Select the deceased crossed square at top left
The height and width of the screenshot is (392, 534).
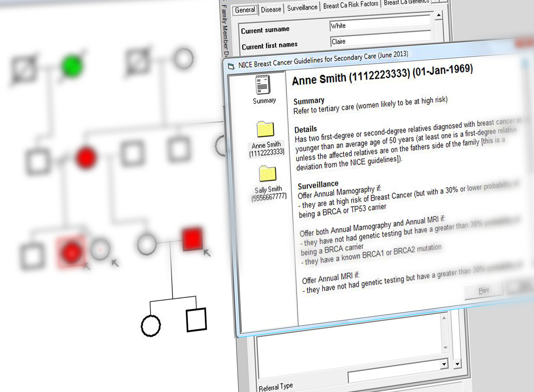[x=24, y=69]
